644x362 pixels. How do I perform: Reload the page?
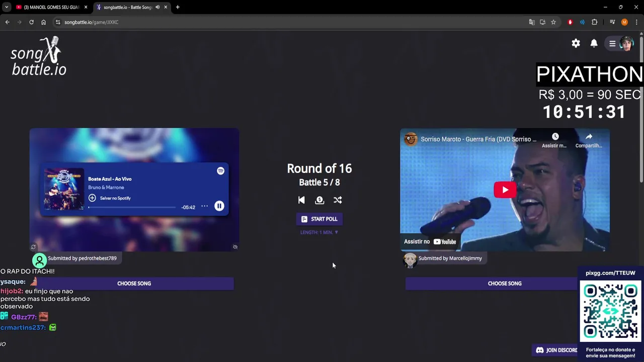(x=31, y=22)
